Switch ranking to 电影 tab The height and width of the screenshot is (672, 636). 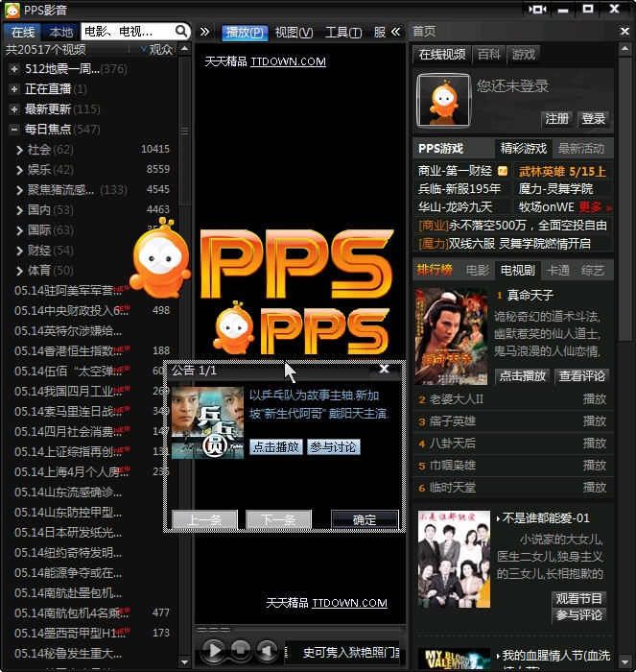(477, 270)
